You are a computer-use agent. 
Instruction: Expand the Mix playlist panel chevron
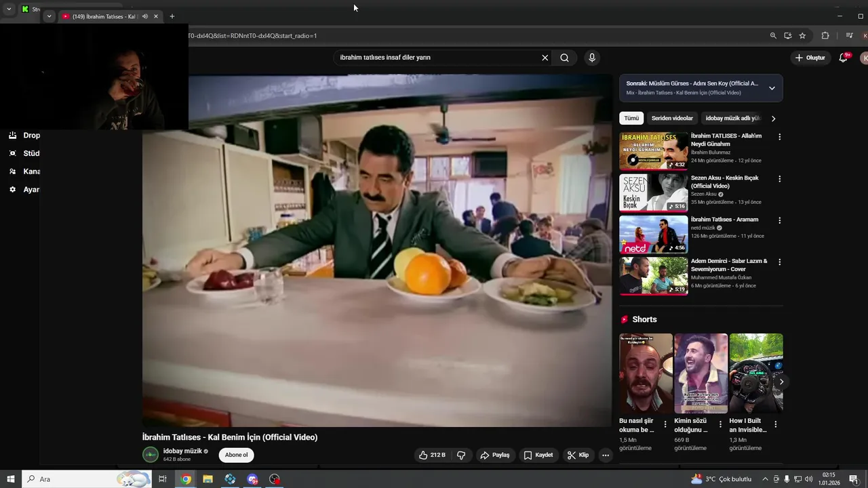pyautogui.click(x=772, y=88)
